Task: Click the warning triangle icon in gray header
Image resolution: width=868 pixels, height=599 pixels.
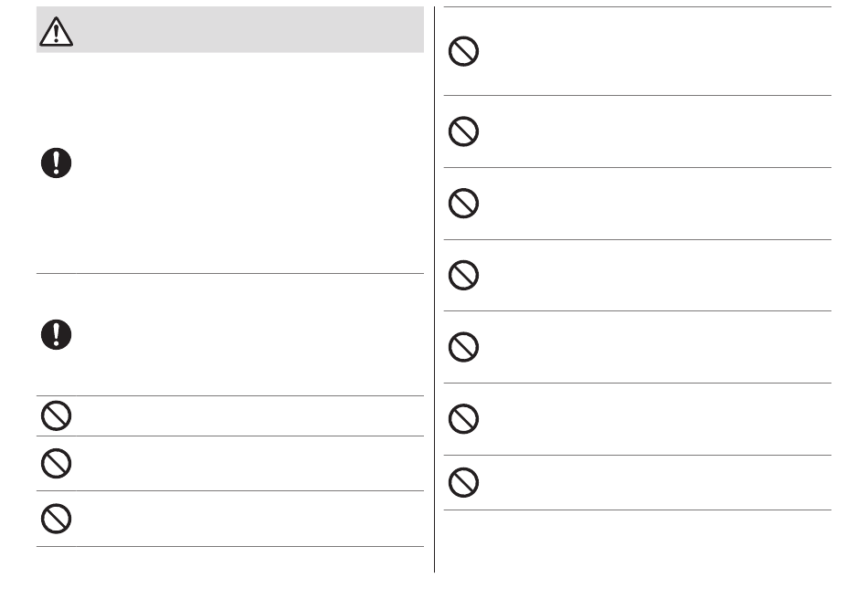Action: pos(56,31)
